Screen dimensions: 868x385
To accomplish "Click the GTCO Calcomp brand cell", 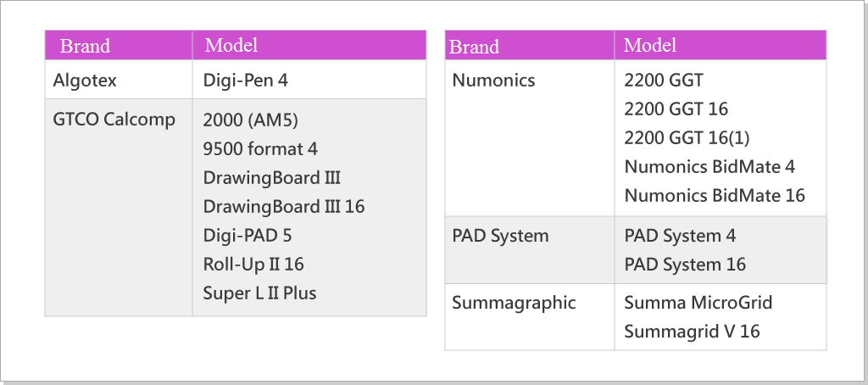I will [114, 119].
